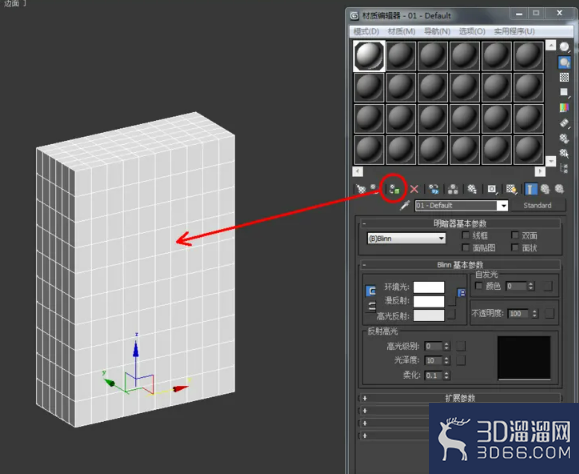The height and width of the screenshot is (474, 579).
Task: Click the red X reset map icon
Action: pos(414,189)
